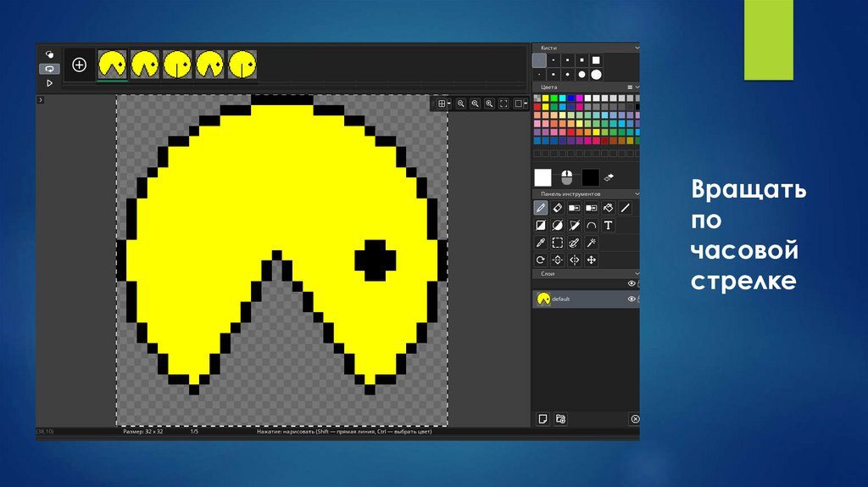The image size is (868, 487).
Task: Click the zoom out magnifier icon
Action: (x=460, y=104)
